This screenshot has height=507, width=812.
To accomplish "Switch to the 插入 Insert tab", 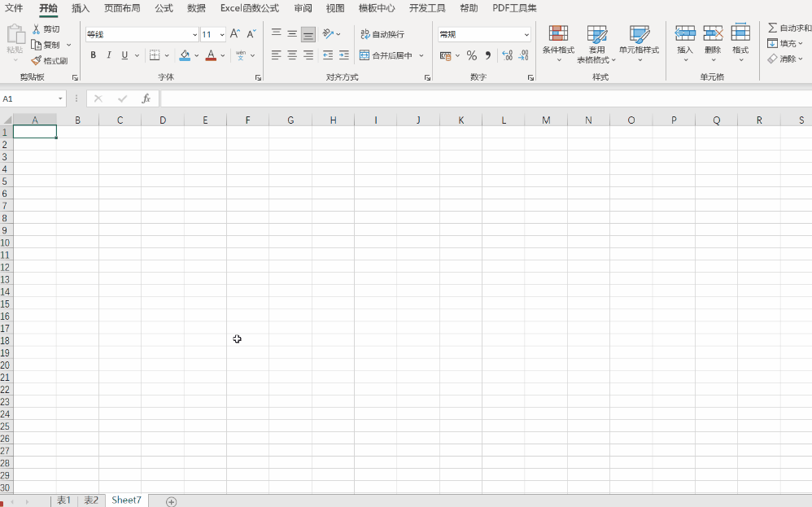I will (x=81, y=8).
